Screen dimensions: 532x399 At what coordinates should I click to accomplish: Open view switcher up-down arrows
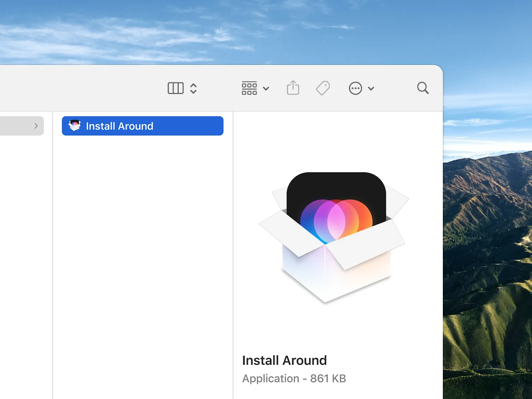point(193,88)
